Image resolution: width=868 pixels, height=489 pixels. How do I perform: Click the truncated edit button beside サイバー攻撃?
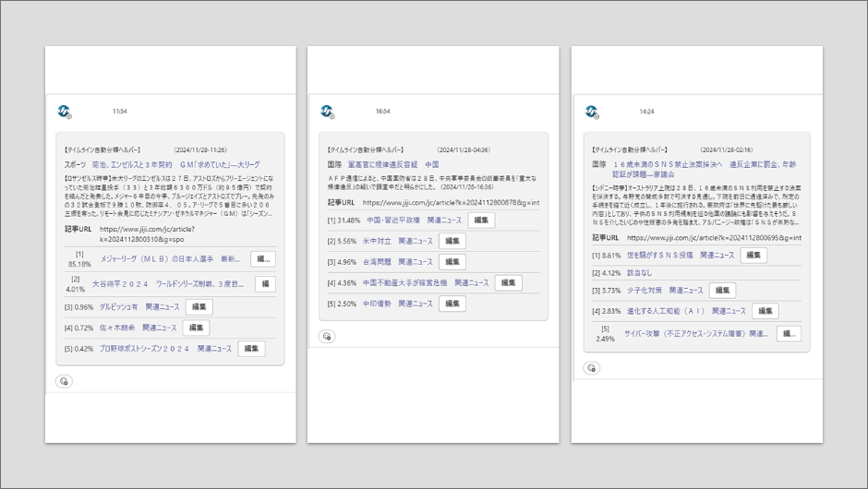pyautogui.click(x=788, y=334)
